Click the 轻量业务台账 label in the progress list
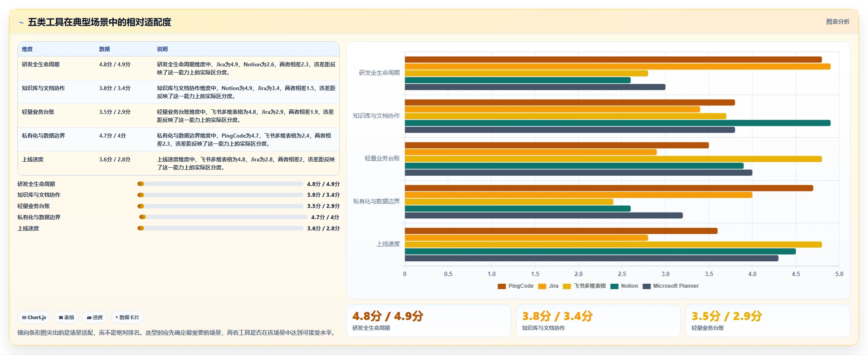This screenshot has width=868, height=355. pos(34,206)
